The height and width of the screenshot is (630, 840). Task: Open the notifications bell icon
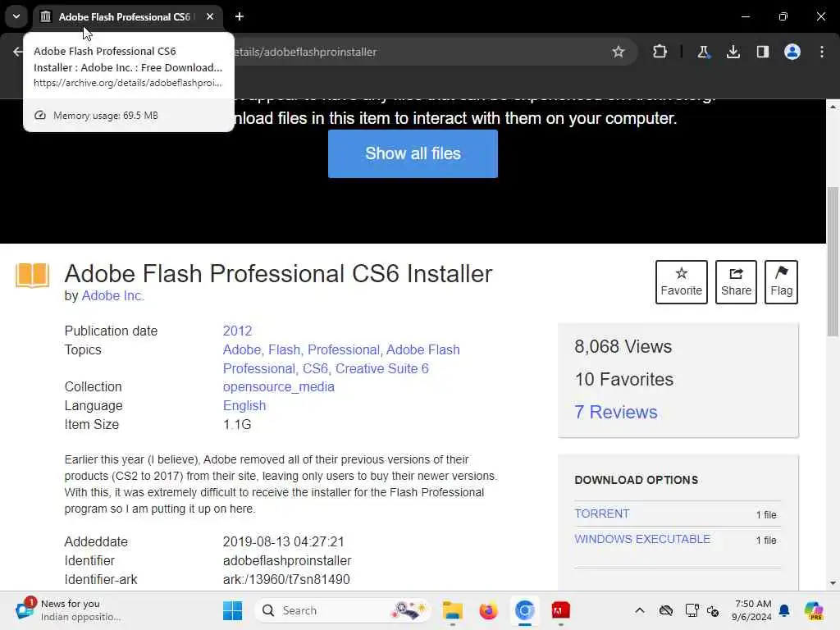(784, 610)
